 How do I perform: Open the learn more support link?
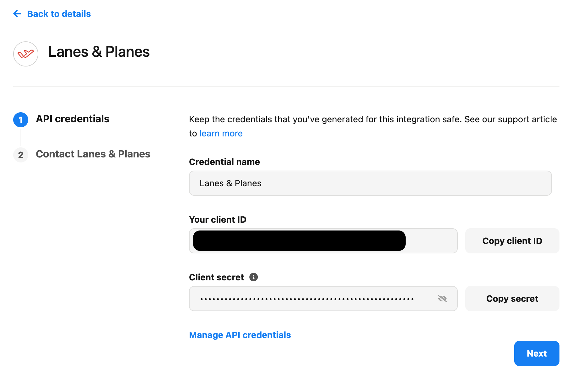221,133
